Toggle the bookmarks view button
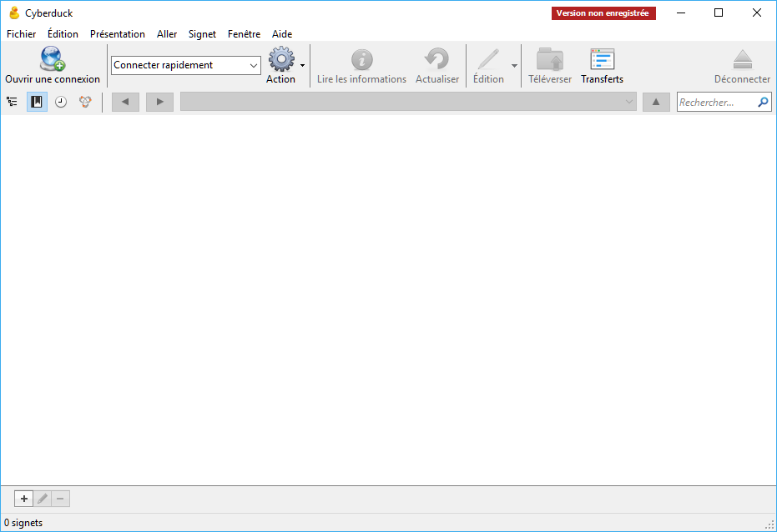777x532 pixels. pyautogui.click(x=37, y=102)
